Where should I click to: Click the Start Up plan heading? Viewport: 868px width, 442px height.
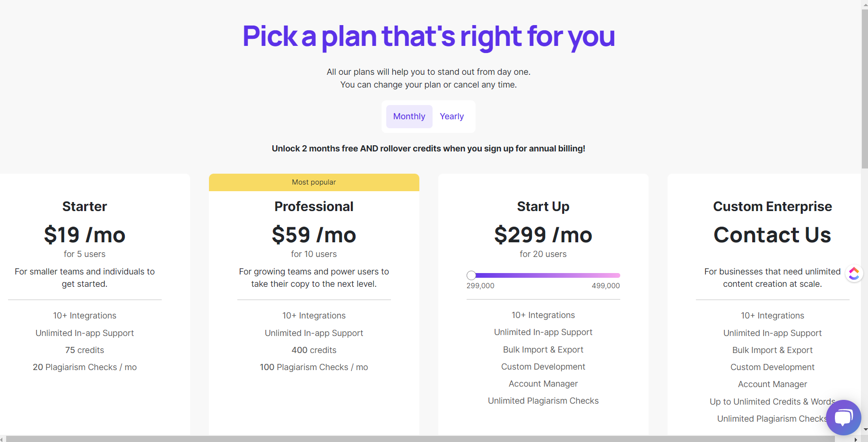543,207
